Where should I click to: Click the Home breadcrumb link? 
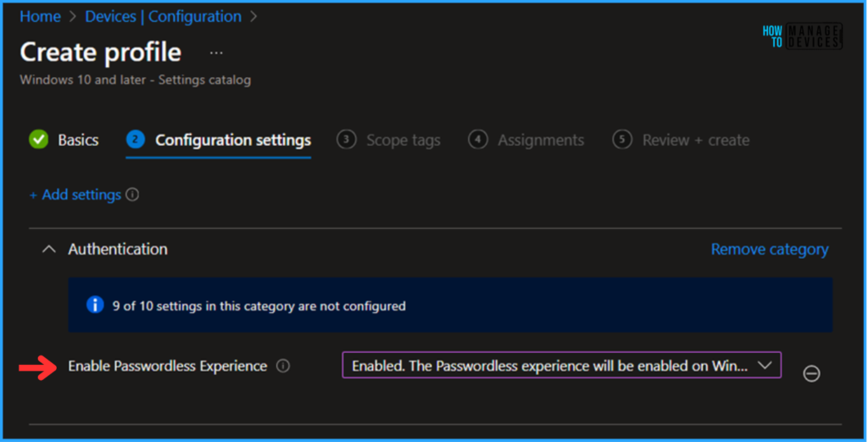[40, 17]
